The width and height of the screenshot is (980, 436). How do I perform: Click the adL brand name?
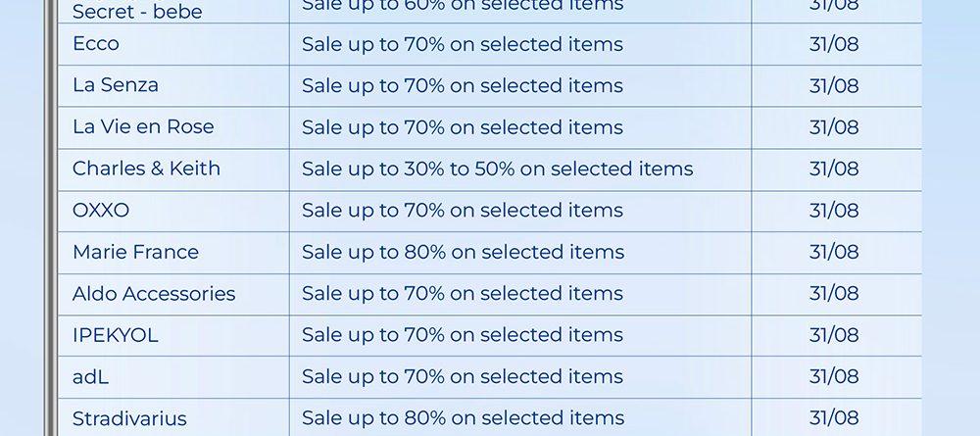click(90, 376)
